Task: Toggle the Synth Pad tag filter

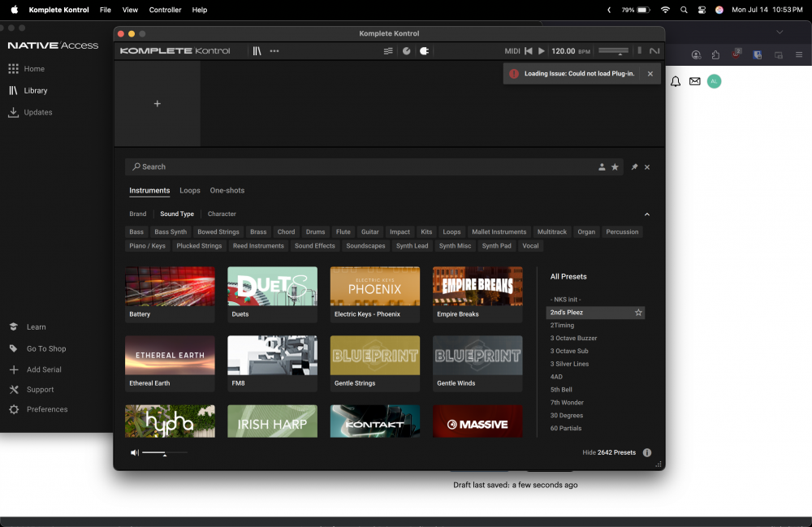Action: click(x=497, y=246)
